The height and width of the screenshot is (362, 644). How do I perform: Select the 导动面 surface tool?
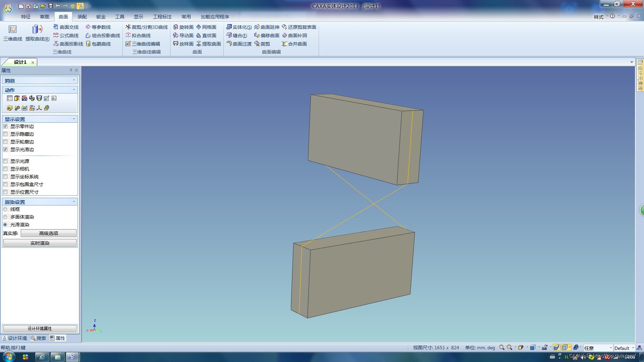point(183,36)
